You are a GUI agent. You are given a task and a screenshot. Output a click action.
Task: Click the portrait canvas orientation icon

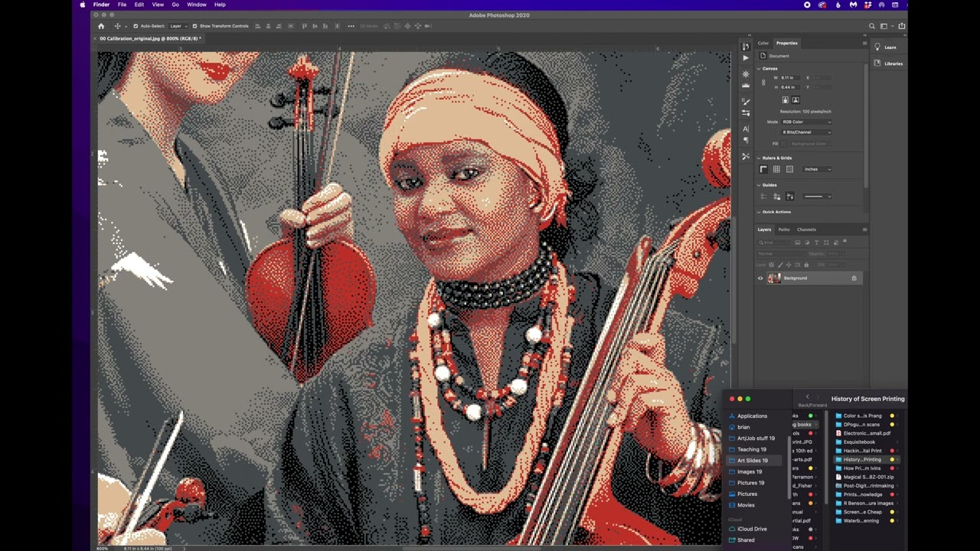(x=785, y=99)
